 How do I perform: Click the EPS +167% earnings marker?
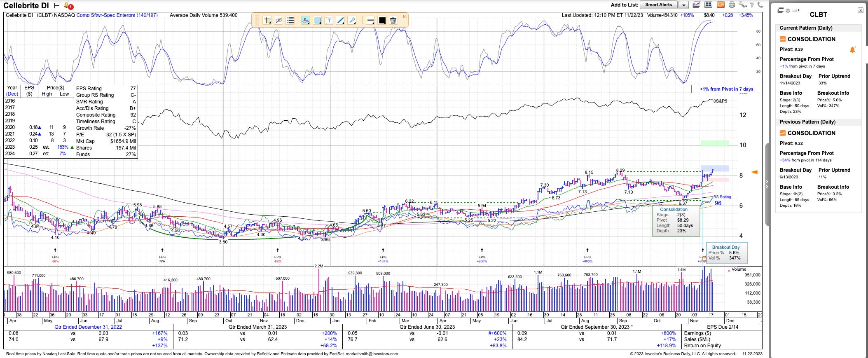tap(383, 255)
